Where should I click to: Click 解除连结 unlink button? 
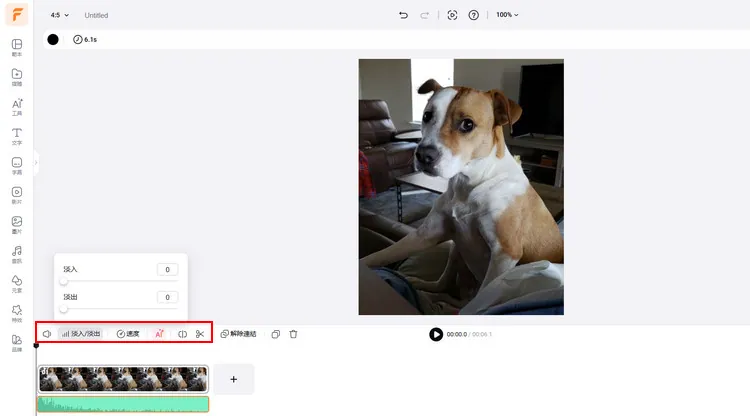click(x=238, y=334)
